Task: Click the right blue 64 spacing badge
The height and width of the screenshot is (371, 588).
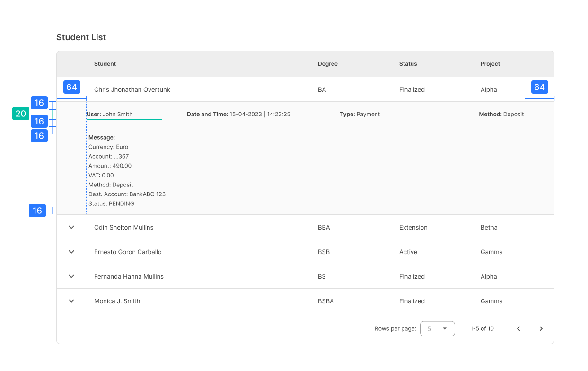Action: (539, 87)
